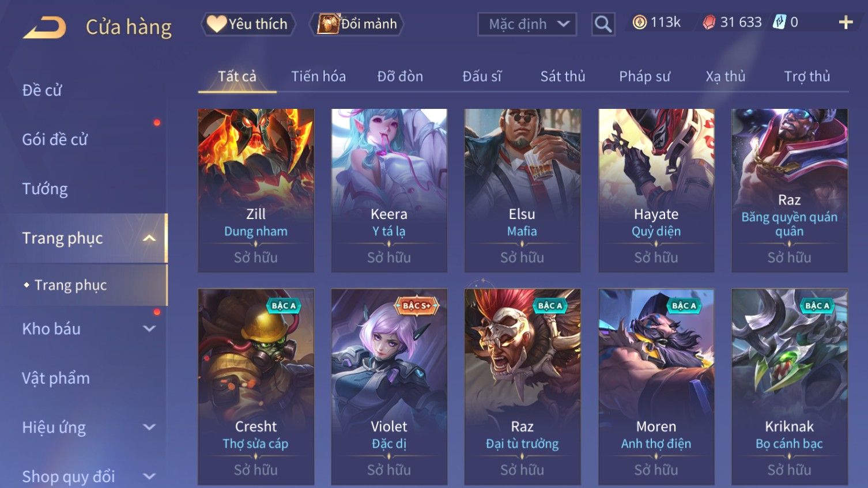Open Gói đề cử in sidebar
This screenshot has height=488, width=868.
click(55, 139)
